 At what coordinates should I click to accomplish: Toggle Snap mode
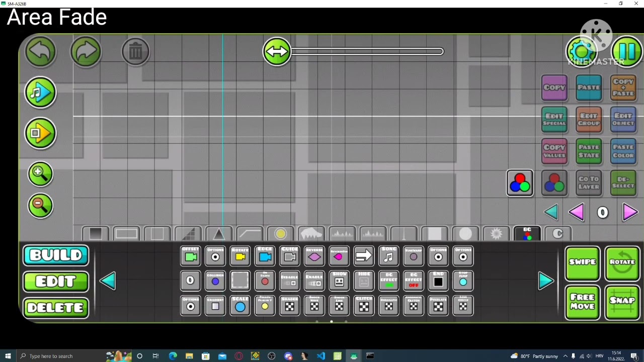click(622, 302)
